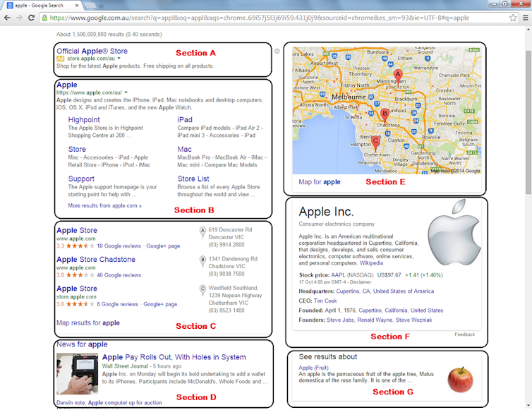
Task: Open Apple Pay Rolls Out news headline
Action: [174, 357]
